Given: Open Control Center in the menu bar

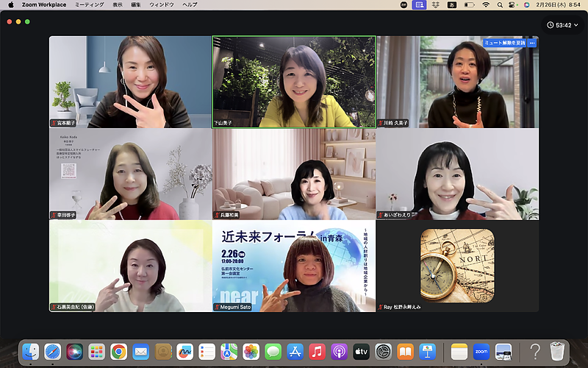Looking at the screenshot, I should click(515, 4).
